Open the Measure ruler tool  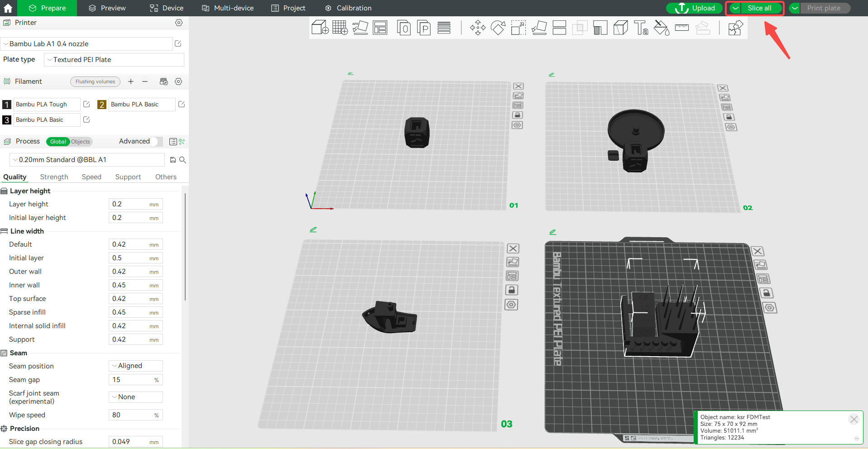click(x=681, y=28)
